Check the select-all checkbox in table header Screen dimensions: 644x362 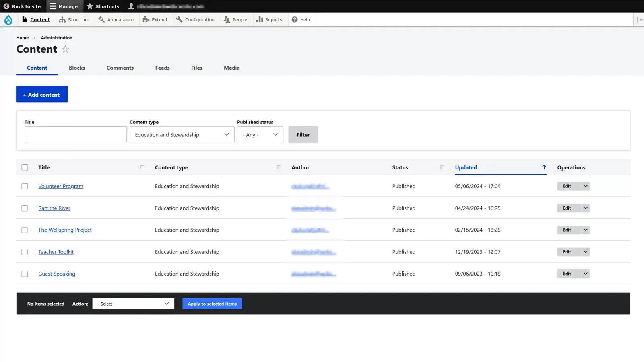(x=25, y=167)
